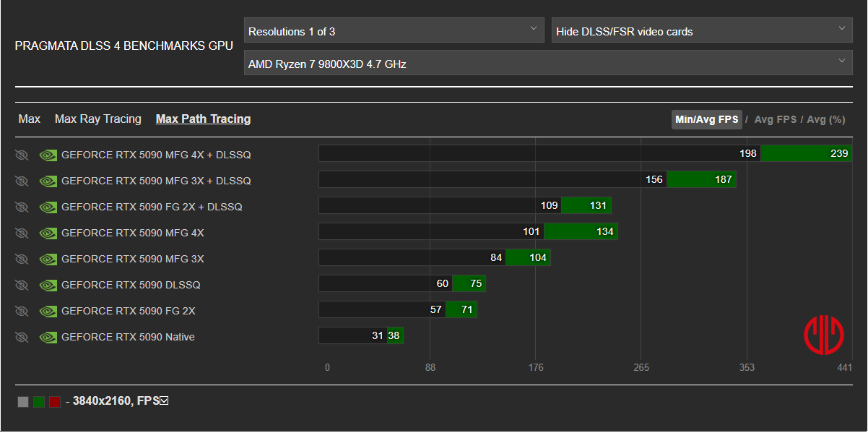Click the red site logo watermark on chart

point(824,334)
